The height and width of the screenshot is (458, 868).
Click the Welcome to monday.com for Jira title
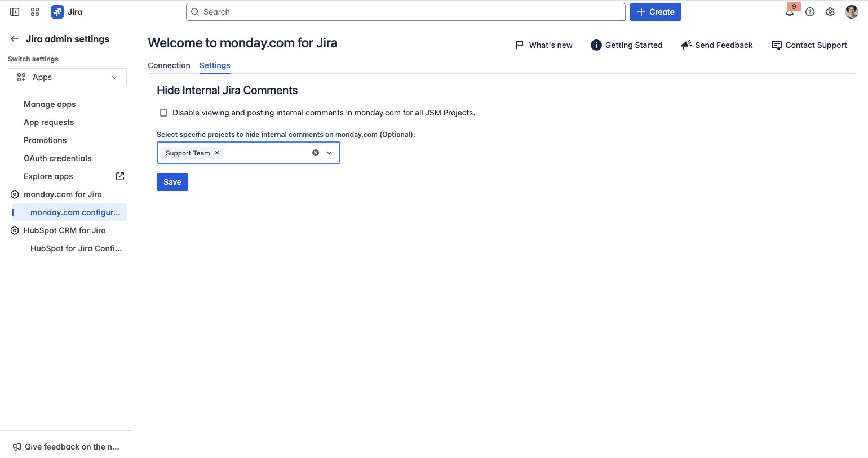pos(242,43)
